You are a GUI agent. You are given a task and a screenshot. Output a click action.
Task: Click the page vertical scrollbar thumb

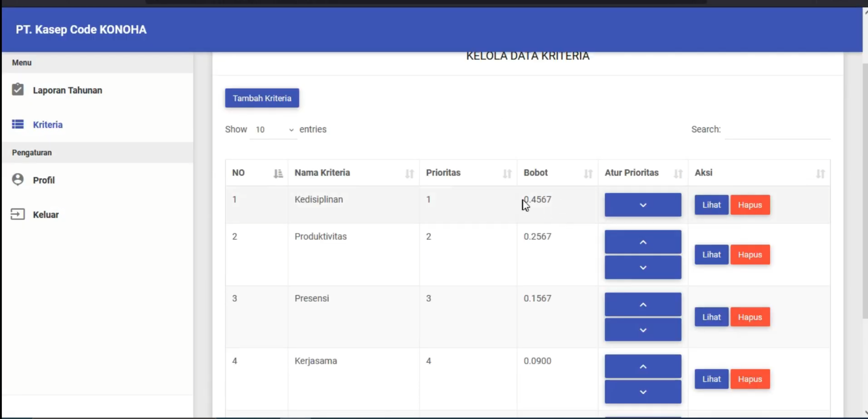pos(865,190)
